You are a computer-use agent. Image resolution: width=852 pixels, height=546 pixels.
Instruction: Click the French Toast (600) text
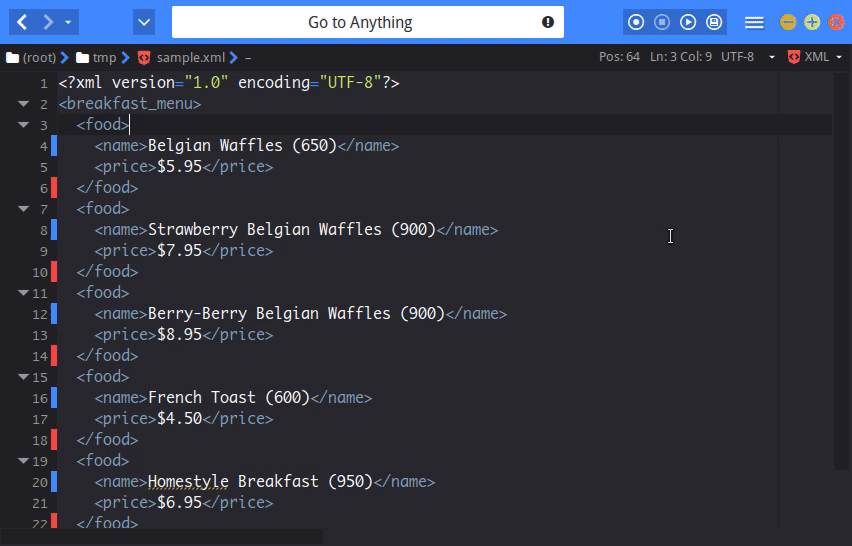[x=229, y=397]
